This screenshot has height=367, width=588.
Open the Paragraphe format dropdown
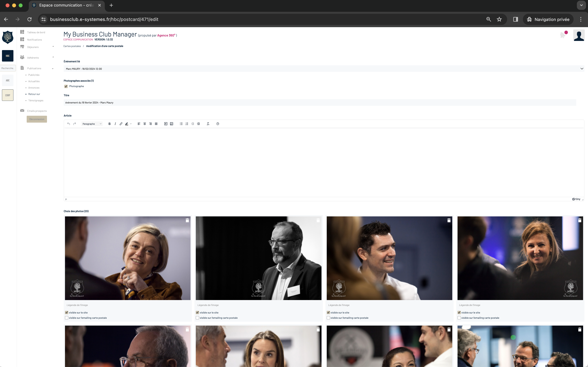click(x=92, y=124)
